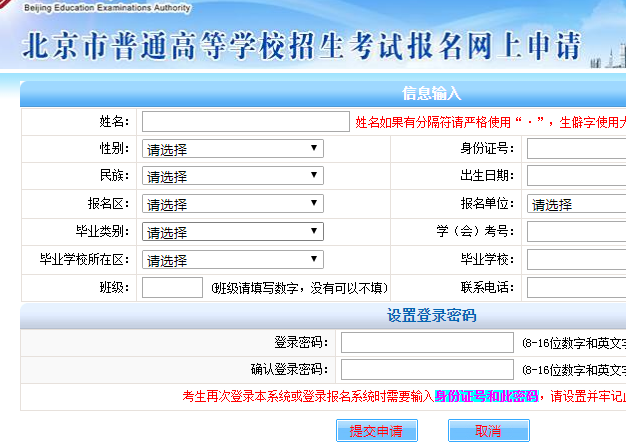
Task: Focus the 毕业学校 graduation school field
Action: click(x=576, y=259)
